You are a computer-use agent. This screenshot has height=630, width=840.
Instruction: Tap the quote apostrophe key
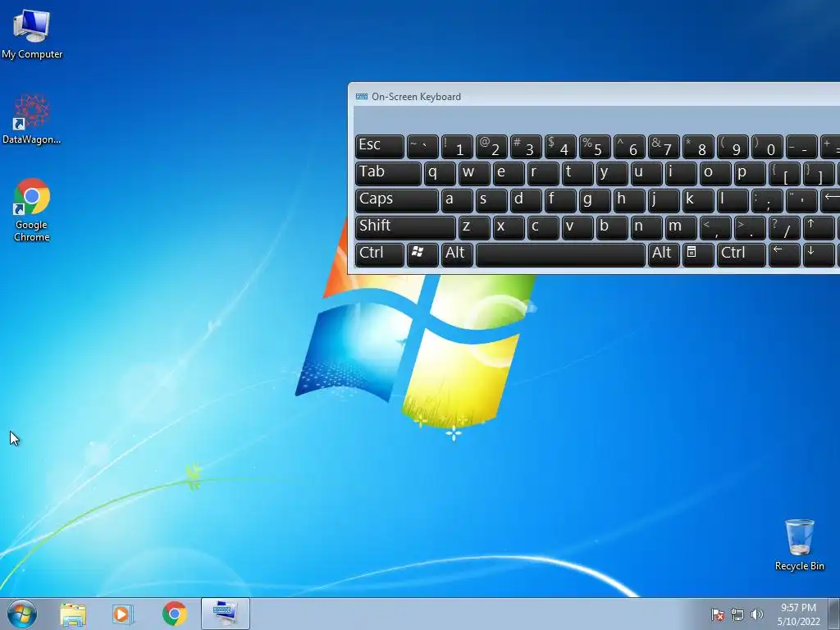pyautogui.click(x=801, y=200)
